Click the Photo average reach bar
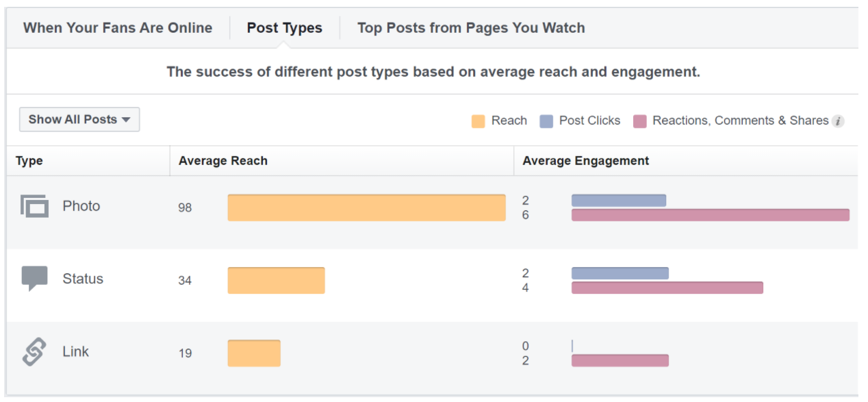Viewport: 868px width, 402px height. (366, 208)
